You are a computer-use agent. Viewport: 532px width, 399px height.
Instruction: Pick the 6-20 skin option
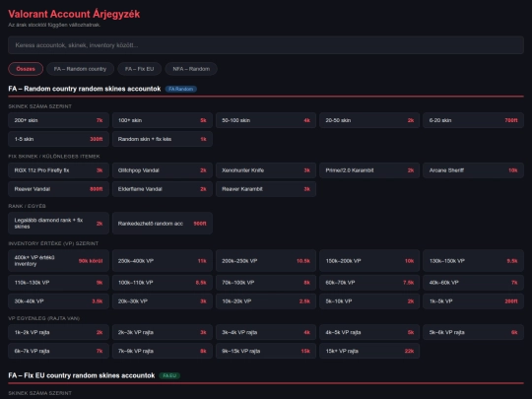(x=473, y=120)
